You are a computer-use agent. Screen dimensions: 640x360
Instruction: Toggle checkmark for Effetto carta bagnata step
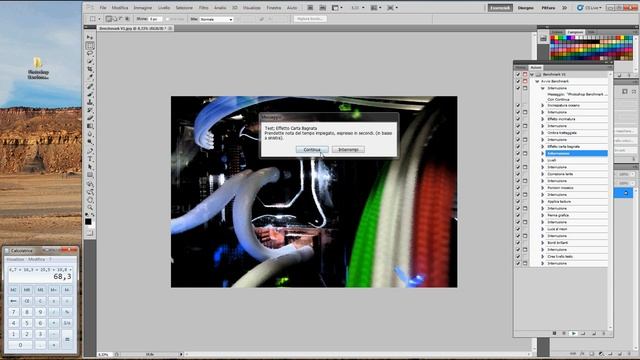[x=518, y=147]
